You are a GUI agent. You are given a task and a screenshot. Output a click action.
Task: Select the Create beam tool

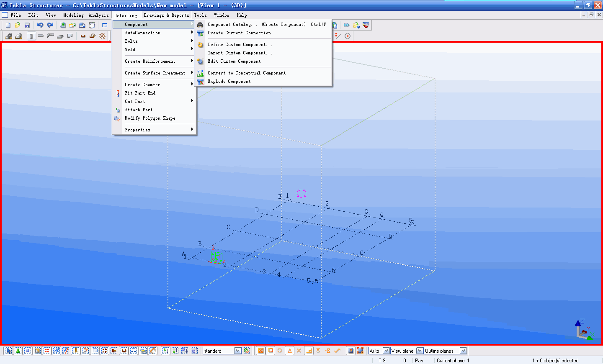pos(41,36)
